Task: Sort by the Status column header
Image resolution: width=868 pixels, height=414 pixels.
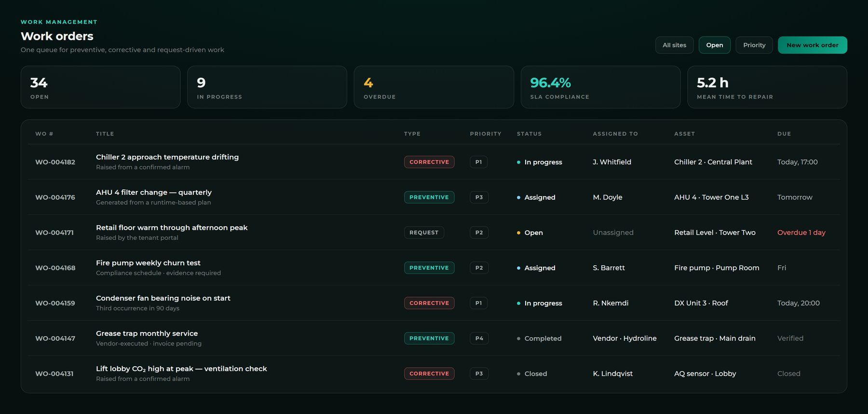Action: tap(529, 134)
